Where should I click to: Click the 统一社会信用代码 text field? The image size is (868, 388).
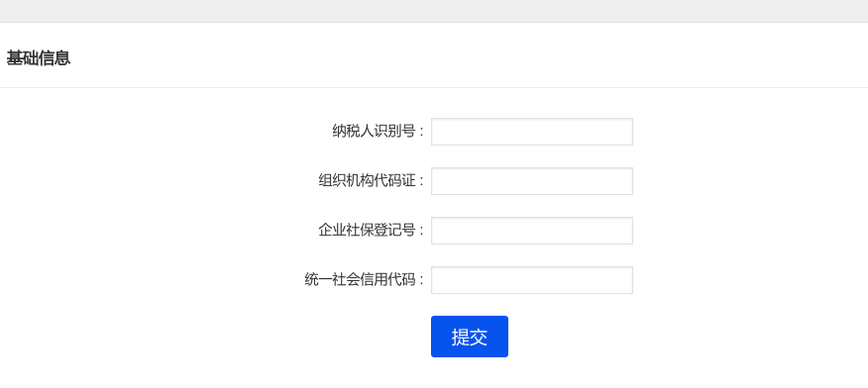531,280
